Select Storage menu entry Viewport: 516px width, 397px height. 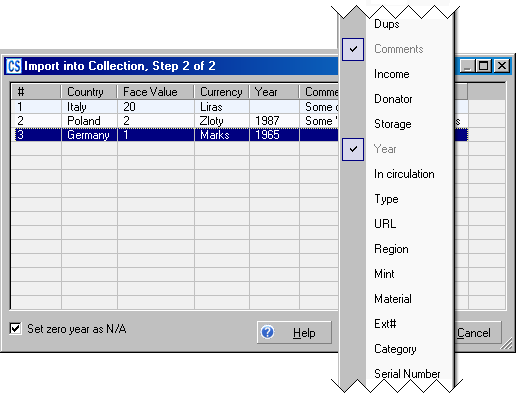coord(393,124)
